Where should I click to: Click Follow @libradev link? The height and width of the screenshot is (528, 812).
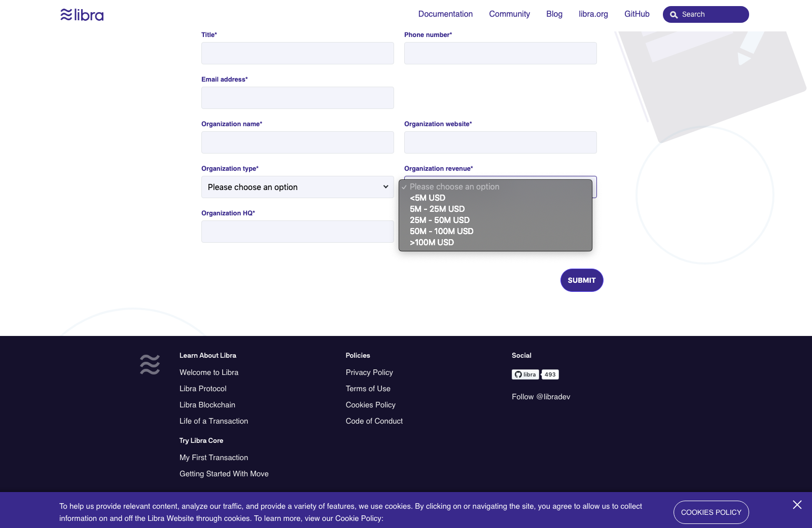[x=541, y=397]
